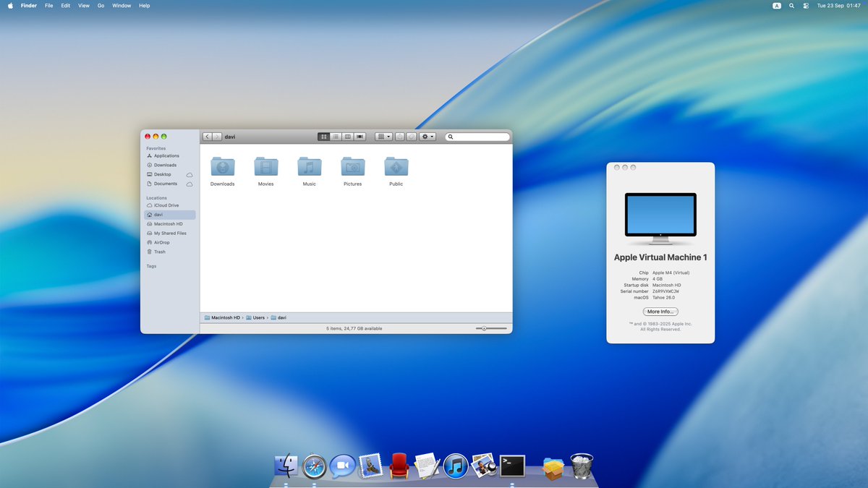Open the Pictures folder icon
This screenshot has height=488, width=868.
[x=353, y=167]
